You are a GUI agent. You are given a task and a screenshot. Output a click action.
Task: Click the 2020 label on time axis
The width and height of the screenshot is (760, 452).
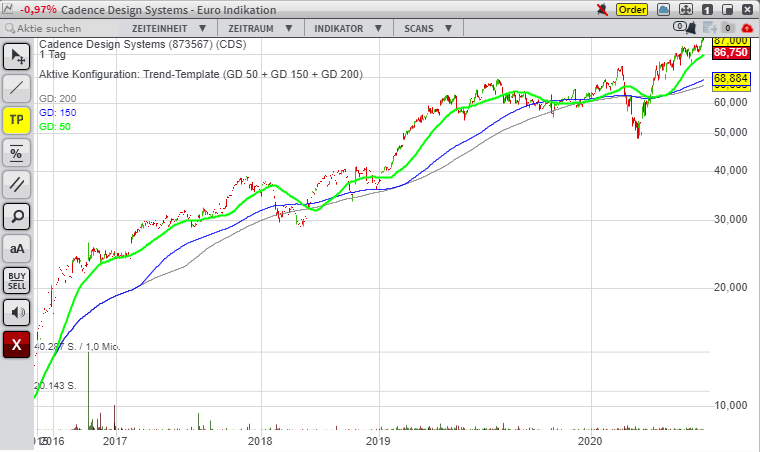click(590, 441)
